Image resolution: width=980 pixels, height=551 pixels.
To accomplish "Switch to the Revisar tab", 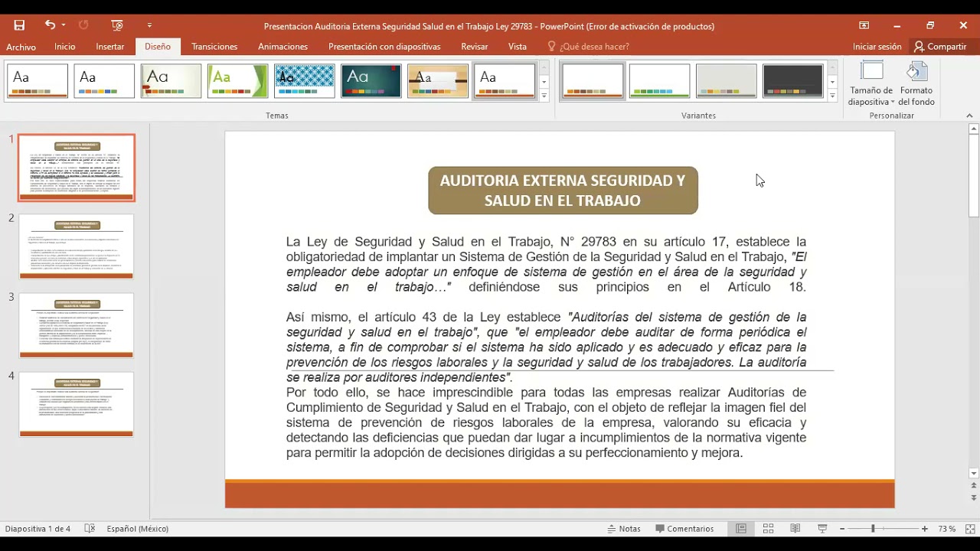I will (475, 47).
